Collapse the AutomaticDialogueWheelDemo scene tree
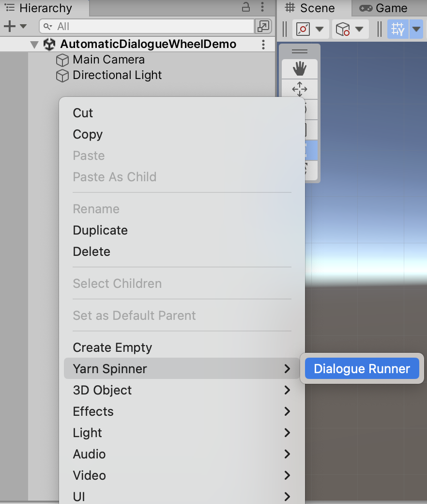427x504 pixels. [34, 45]
